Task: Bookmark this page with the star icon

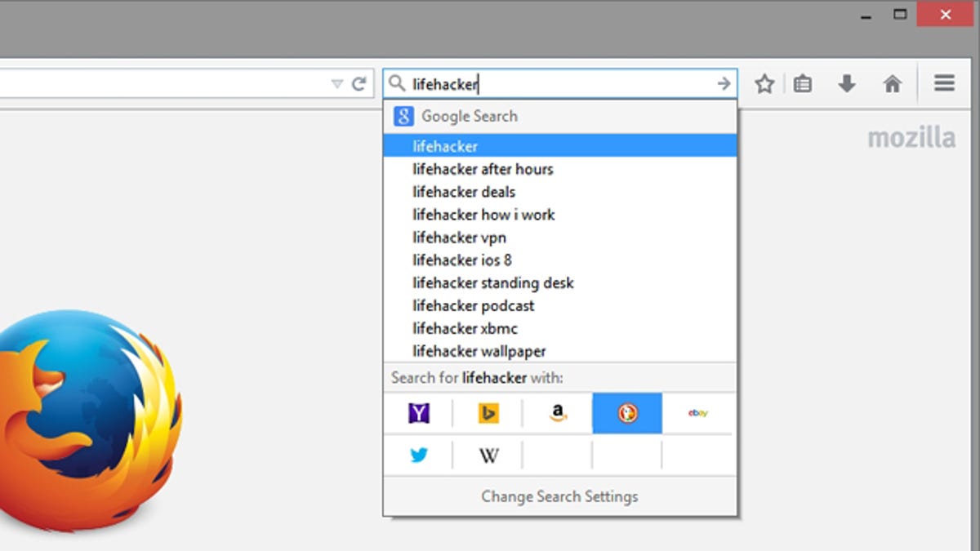Action: point(764,83)
